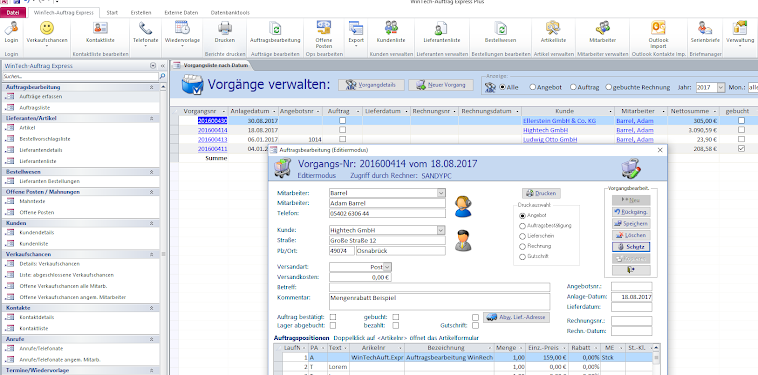Click the Mitarbeiter headset avatar icon

463,207
